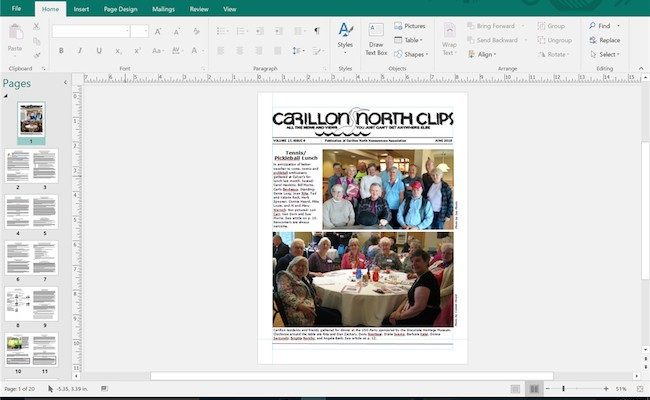Click the Paste clipboard icon
Viewport: 650px width, 400px height.
tap(15, 34)
